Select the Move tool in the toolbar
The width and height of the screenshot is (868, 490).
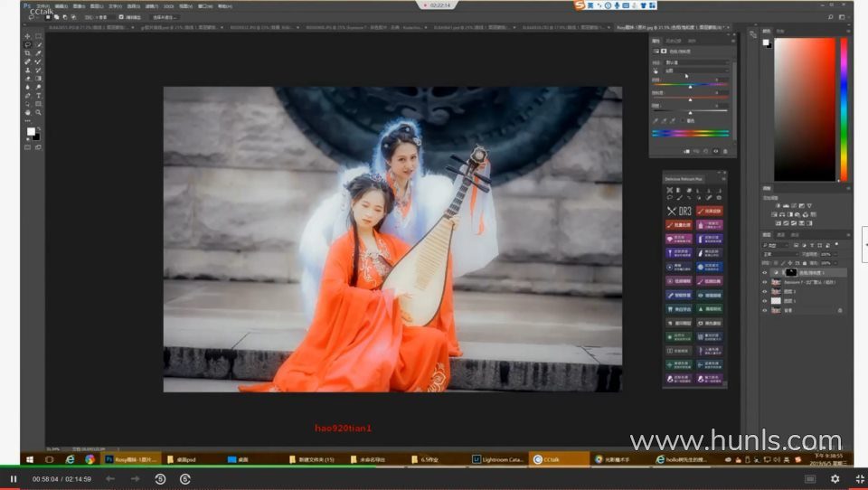click(x=28, y=35)
